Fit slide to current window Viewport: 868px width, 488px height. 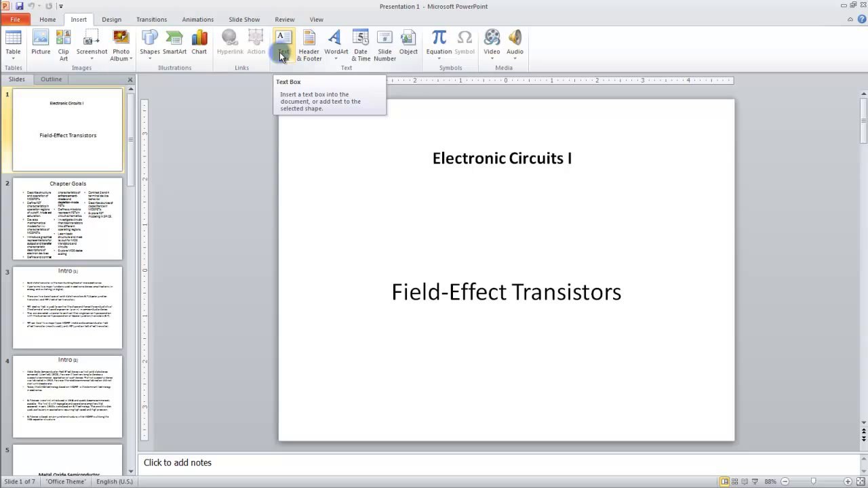click(x=861, y=481)
